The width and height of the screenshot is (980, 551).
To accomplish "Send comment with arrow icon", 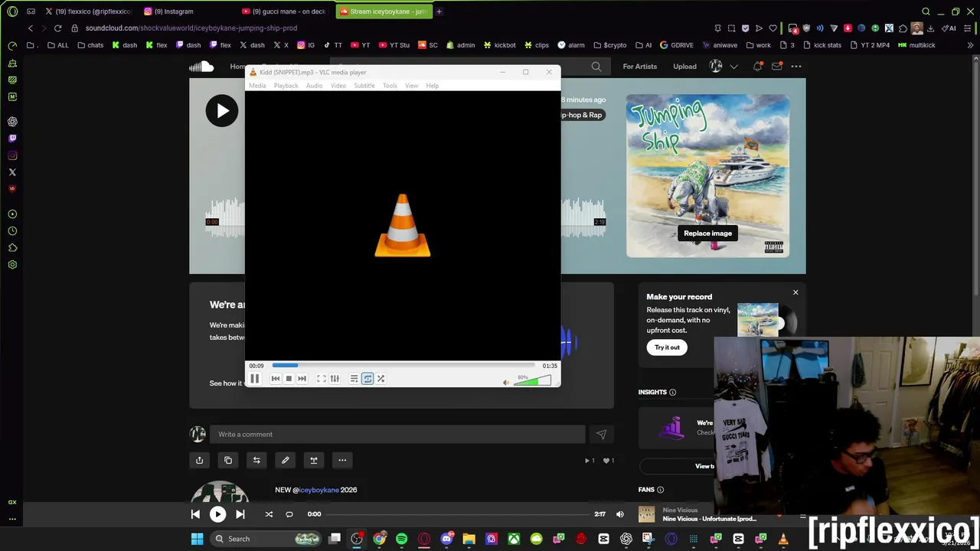I will 601,434.
